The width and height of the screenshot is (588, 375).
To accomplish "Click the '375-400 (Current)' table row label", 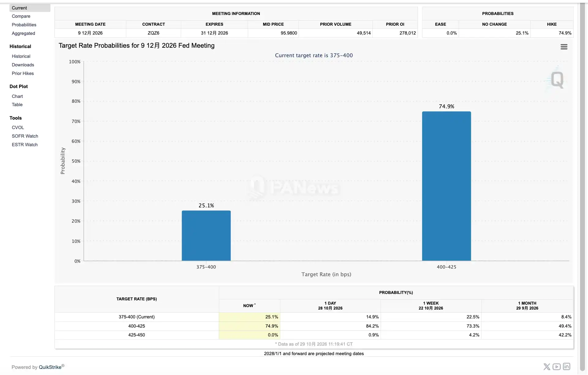I will [137, 317].
